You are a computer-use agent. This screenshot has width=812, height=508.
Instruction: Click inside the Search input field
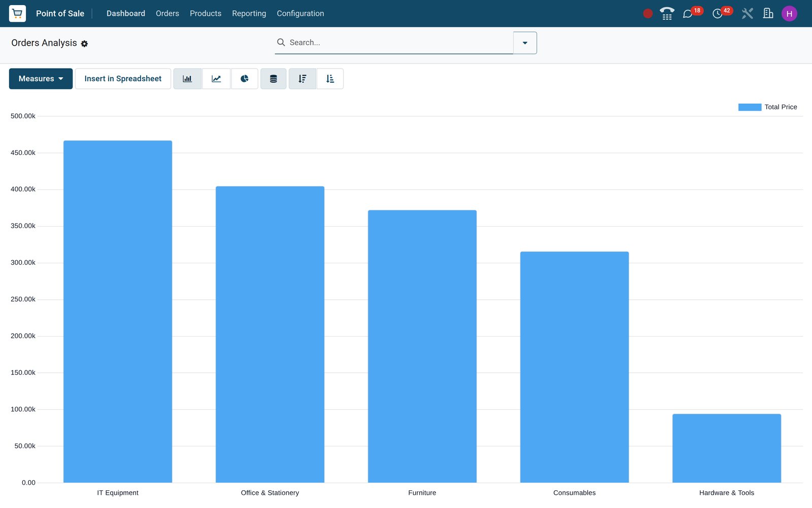click(x=400, y=43)
